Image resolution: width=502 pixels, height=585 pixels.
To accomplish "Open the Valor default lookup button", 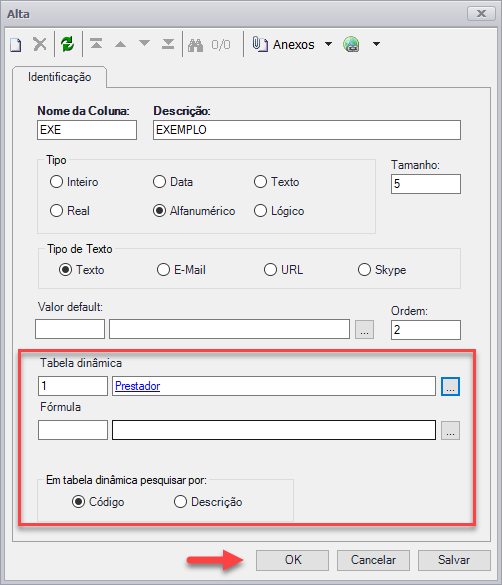I will tap(364, 329).
